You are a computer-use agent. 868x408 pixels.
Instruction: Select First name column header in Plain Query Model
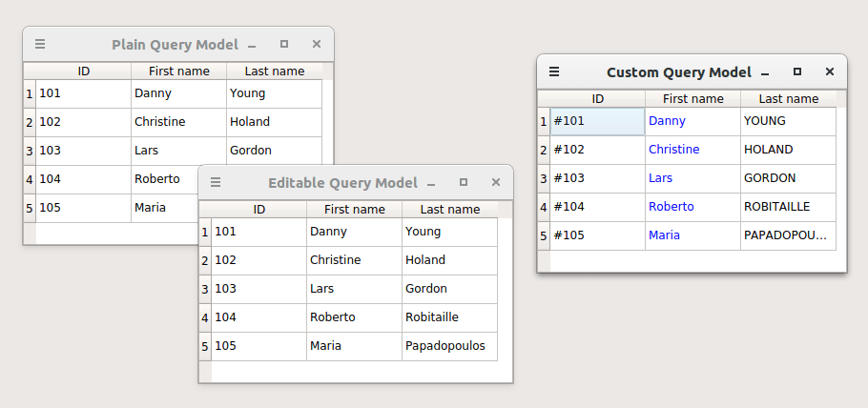click(178, 71)
